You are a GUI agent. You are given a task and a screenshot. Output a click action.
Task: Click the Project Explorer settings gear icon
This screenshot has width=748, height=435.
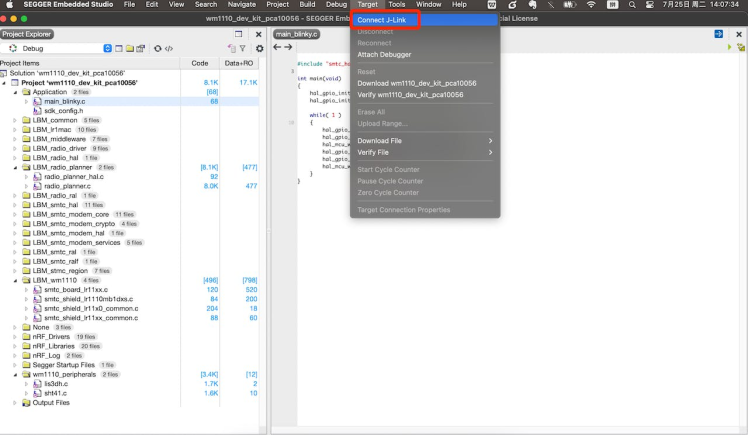pyautogui.click(x=260, y=48)
